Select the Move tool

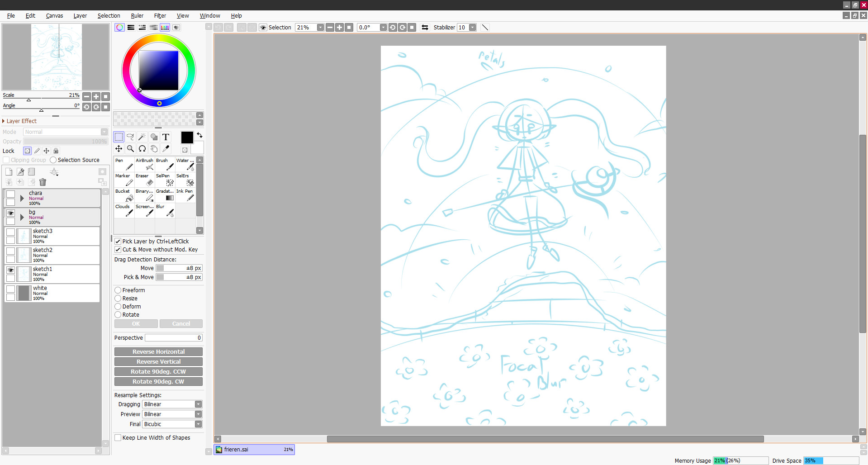[x=119, y=149]
